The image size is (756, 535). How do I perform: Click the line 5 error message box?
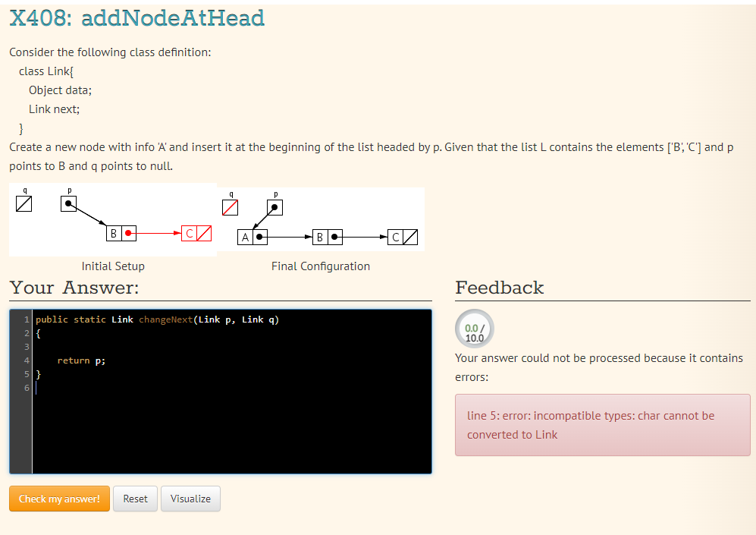603,425
